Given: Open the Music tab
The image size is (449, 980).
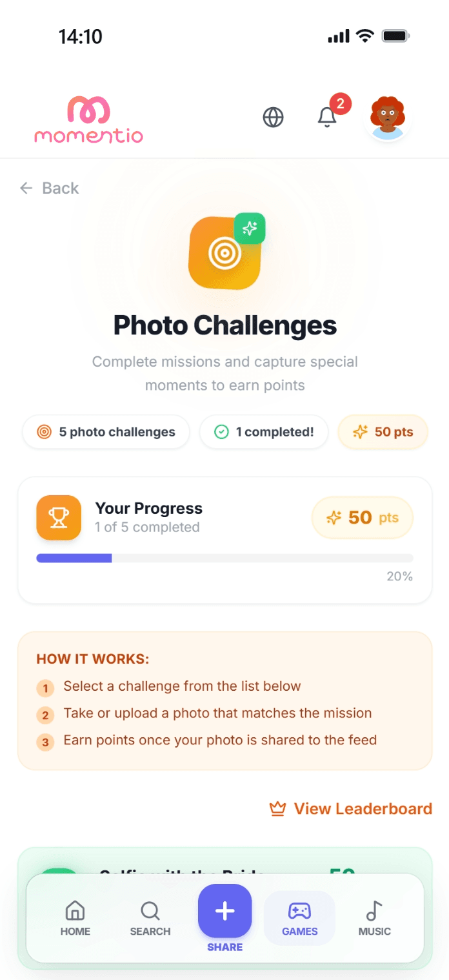Looking at the screenshot, I should point(375,919).
